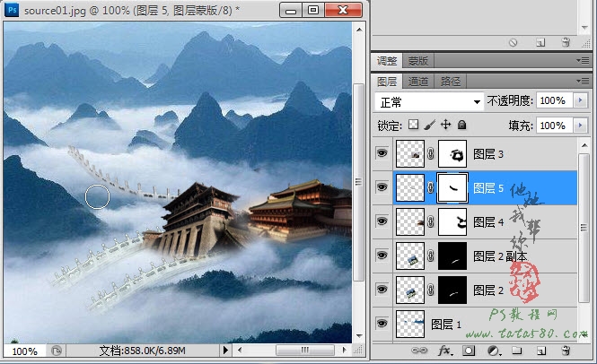Viewport: 597px width, 364px height.
Task: Select the layer named 图层 4
Action: tap(488, 221)
